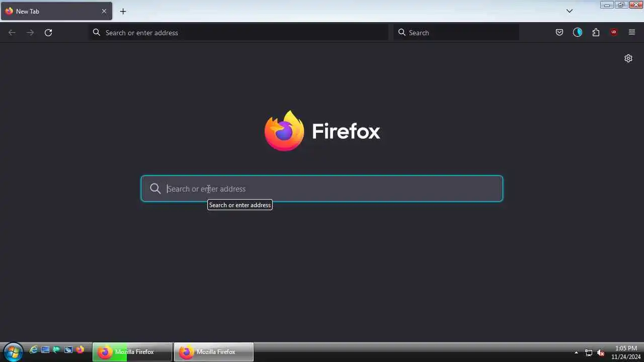The height and width of the screenshot is (362, 644).
Task: Minimize the Firefox window
Action: coord(607,5)
